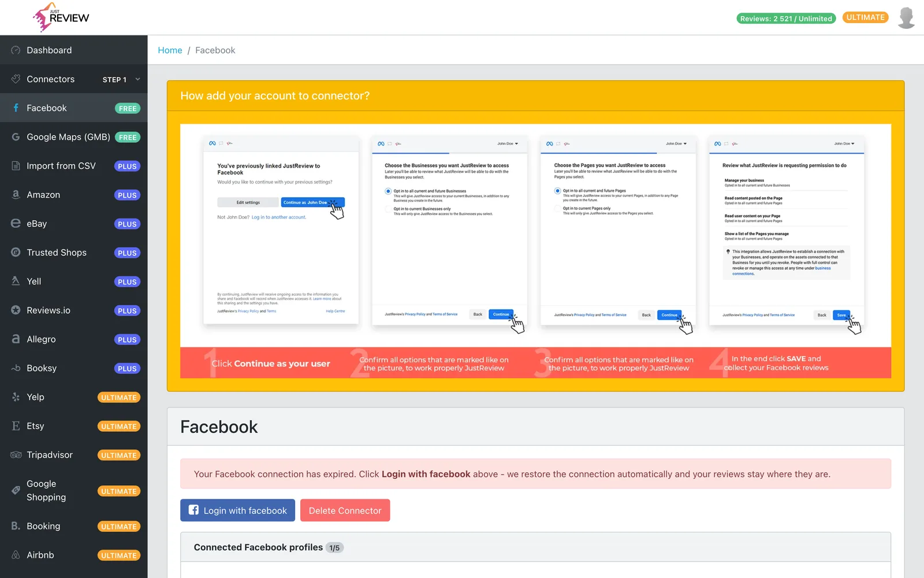This screenshot has height=578, width=924.
Task: Click the PLUS badge next to Amazon
Action: (127, 195)
